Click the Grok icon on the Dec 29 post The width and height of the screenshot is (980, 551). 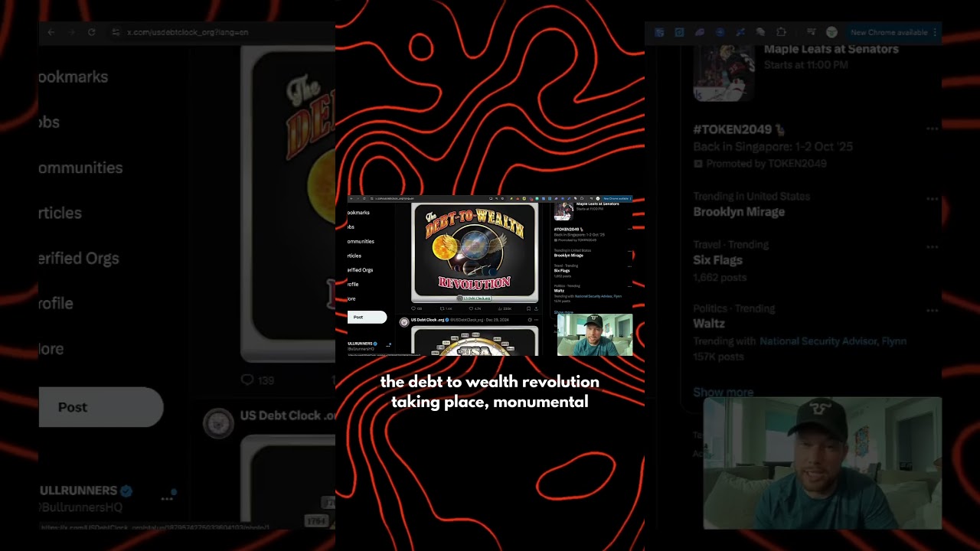pos(530,320)
